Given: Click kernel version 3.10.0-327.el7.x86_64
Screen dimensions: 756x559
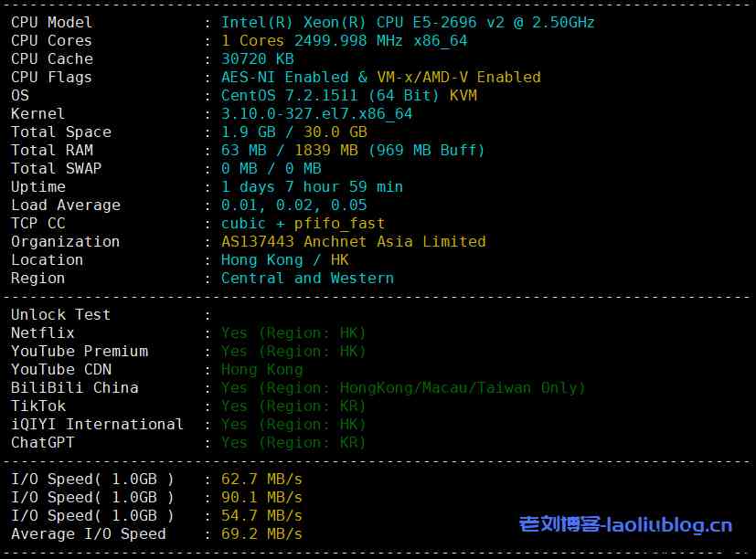Looking at the screenshot, I should coord(317,114).
